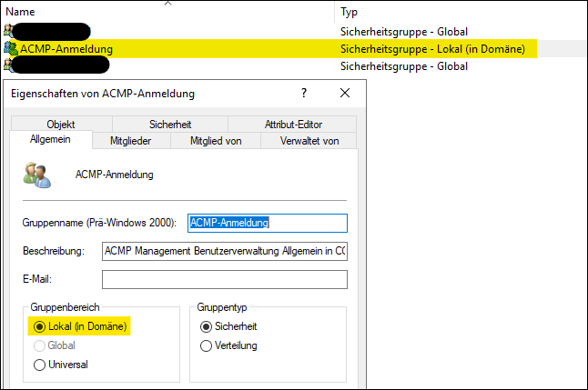Screen dimensions: 588x390
Task: Switch to the Mitglieder tab
Action: (130, 141)
